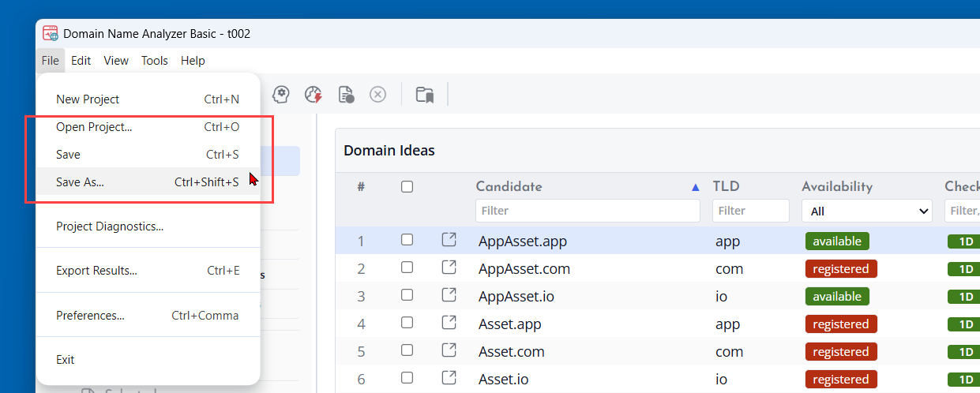Click the Domain Name Analyzer app icon in title bar
980x393 pixels.
pyautogui.click(x=51, y=33)
